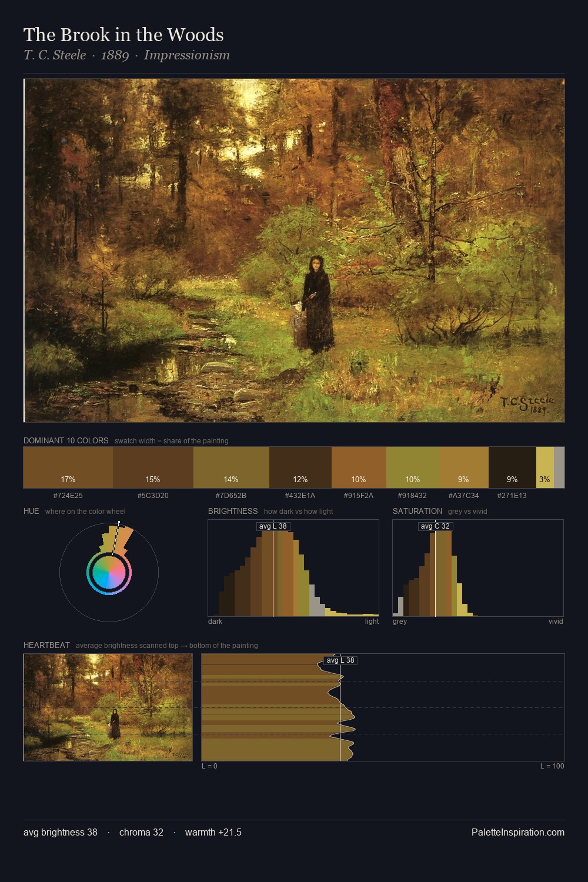588x882 pixels.
Task: Pick the near-black swatch above #271E13
Action: (x=512, y=467)
